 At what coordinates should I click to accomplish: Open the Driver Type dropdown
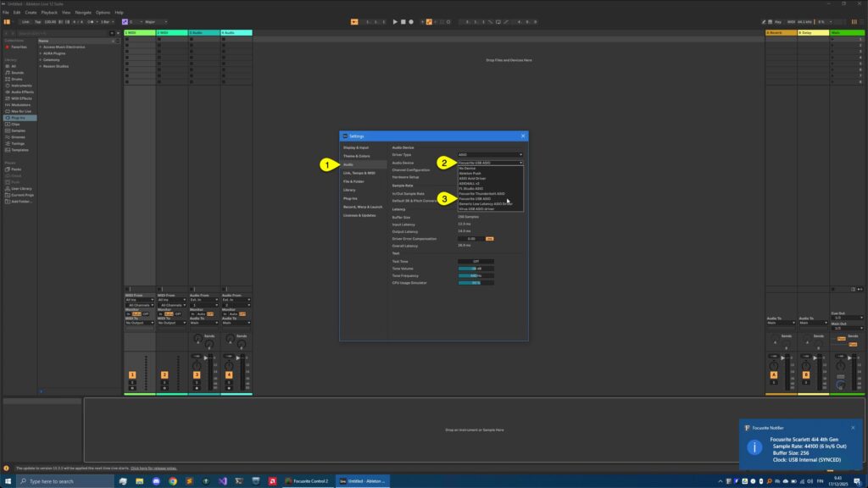click(x=492, y=153)
